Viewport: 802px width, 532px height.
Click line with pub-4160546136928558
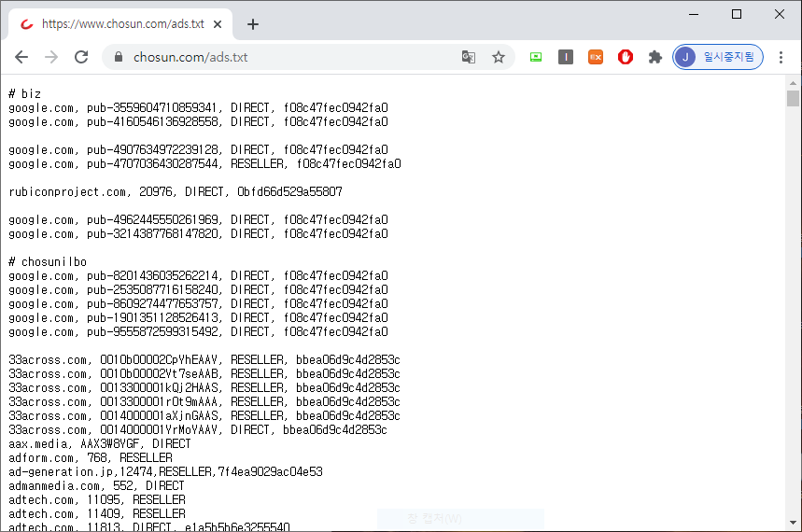click(199, 121)
